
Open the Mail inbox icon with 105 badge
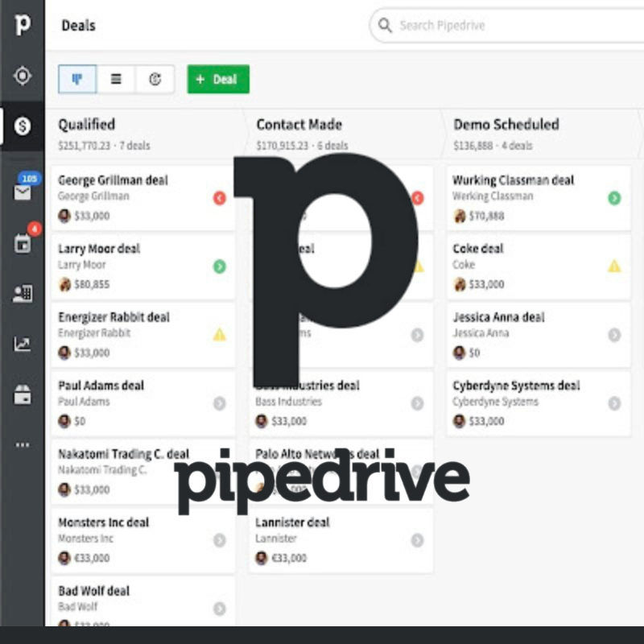[23, 192]
